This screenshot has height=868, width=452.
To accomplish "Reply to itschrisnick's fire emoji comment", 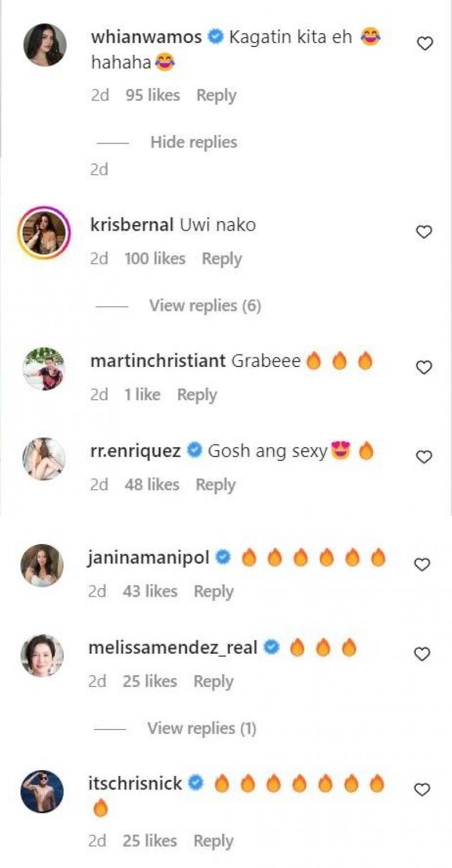I will (214, 841).
